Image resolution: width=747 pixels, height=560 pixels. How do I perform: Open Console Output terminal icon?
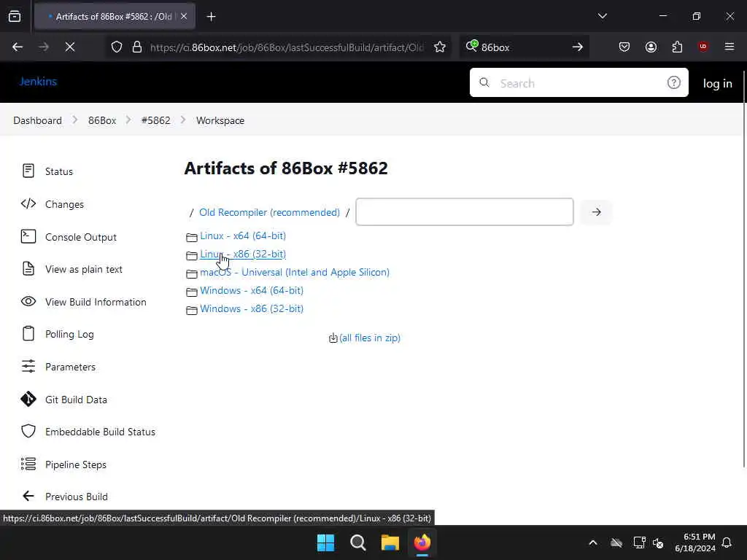28,236
